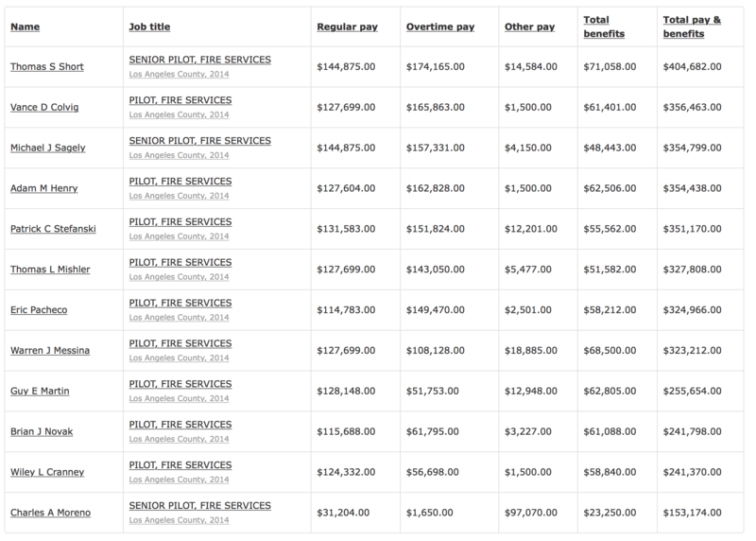Click the Other pay column header
This screenshot has width=756, height=541.
(x=529, y=26)
